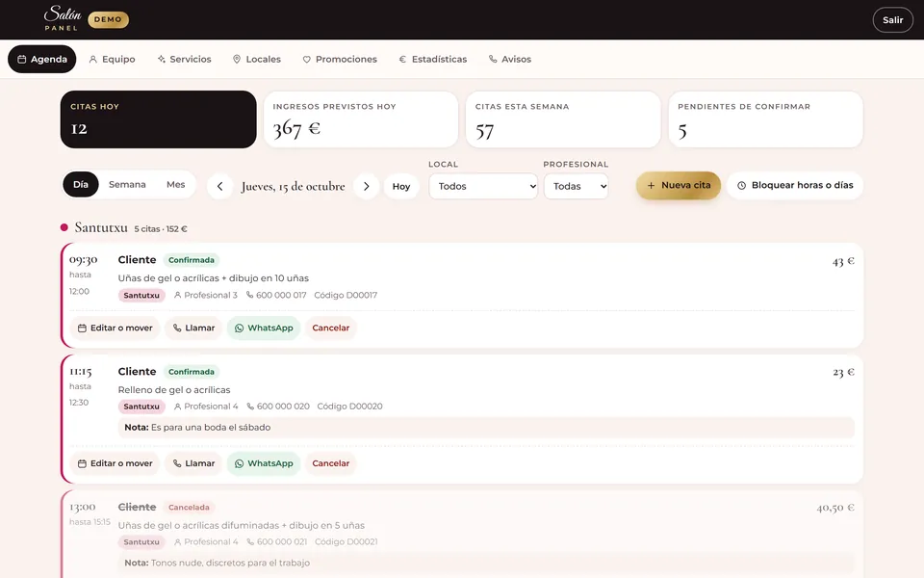
Task: Click Código D00017 text
Action: pos(346,295)
